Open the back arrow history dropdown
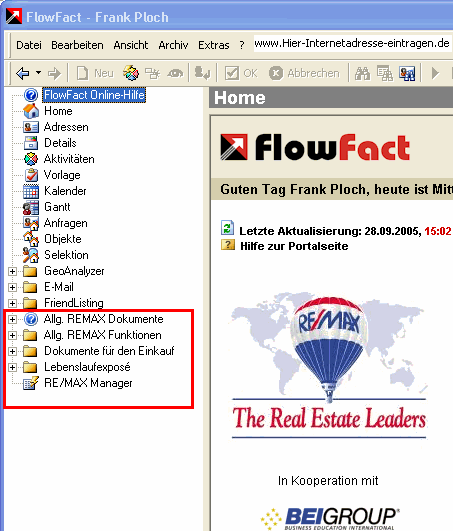The height and width of the screenshot is (531, 453). click(39, 72)
